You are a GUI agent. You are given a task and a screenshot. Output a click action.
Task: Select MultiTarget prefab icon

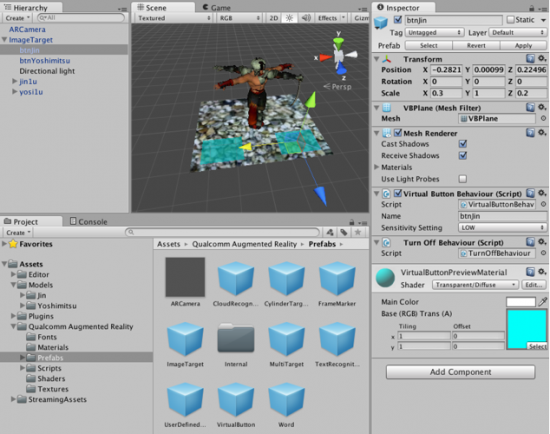(286, 339)
